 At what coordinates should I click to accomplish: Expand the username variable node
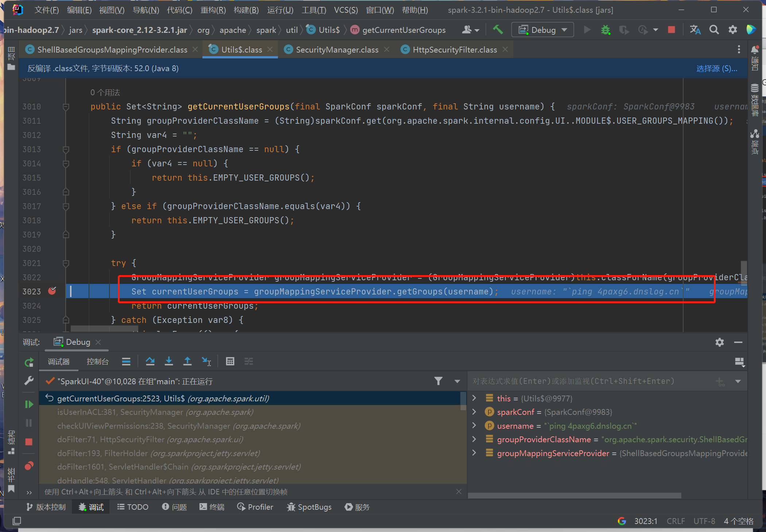click(x=474, y=425)
